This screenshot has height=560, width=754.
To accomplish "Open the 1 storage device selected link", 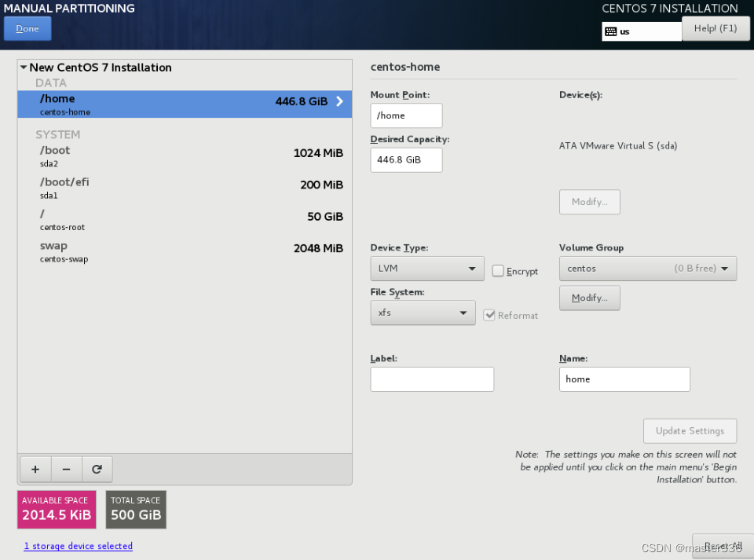I will point(79,546).
